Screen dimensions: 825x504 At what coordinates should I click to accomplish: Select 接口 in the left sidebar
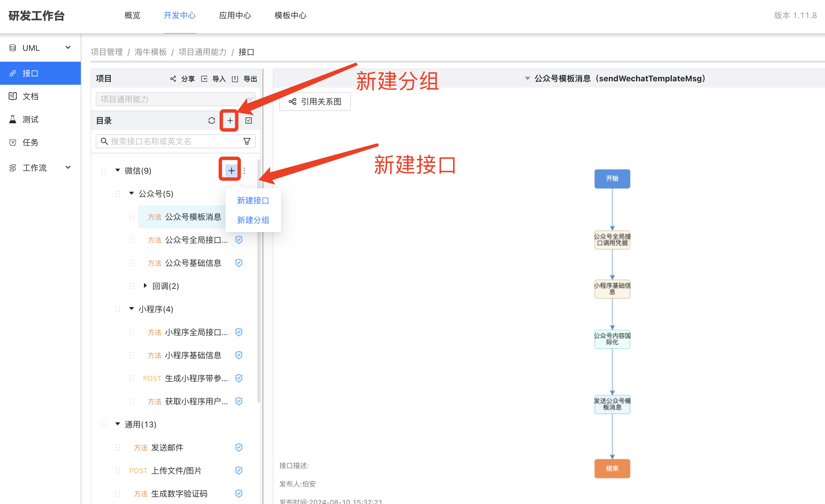click(40, 73)
